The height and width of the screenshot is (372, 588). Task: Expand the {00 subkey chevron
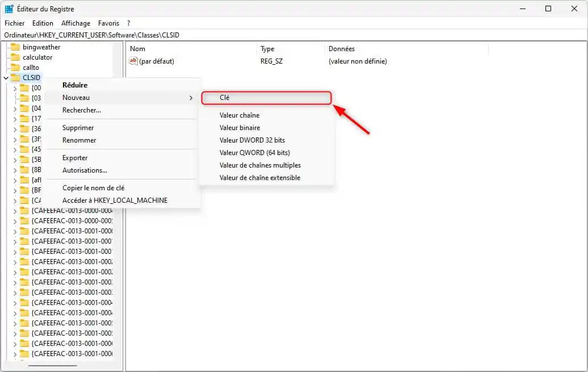tap(15, 89)
